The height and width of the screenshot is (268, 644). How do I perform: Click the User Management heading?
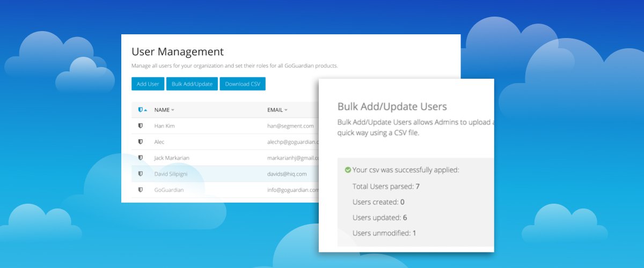(178, 52)
